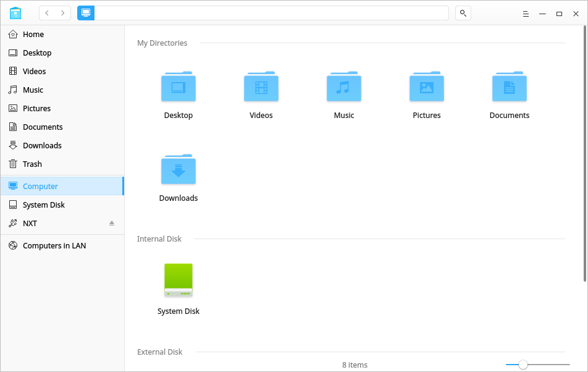Open Computers in LAN
Viewport: 588px width, 372px height.
[x=62, y=245]
